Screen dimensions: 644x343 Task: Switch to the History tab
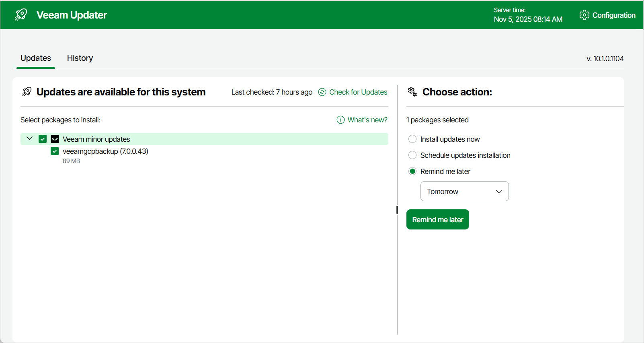(x=80, y=58)
